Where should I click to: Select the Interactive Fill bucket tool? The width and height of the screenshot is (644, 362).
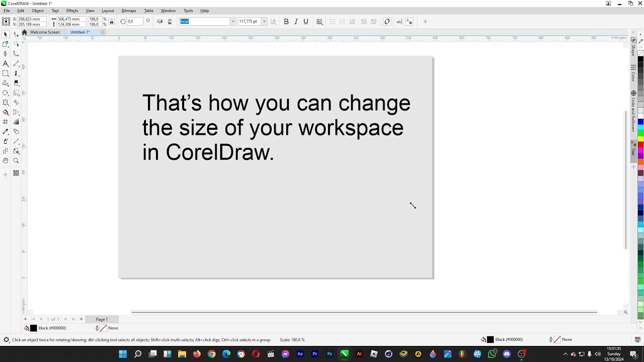pyautogui.click(x=6, y=112)
